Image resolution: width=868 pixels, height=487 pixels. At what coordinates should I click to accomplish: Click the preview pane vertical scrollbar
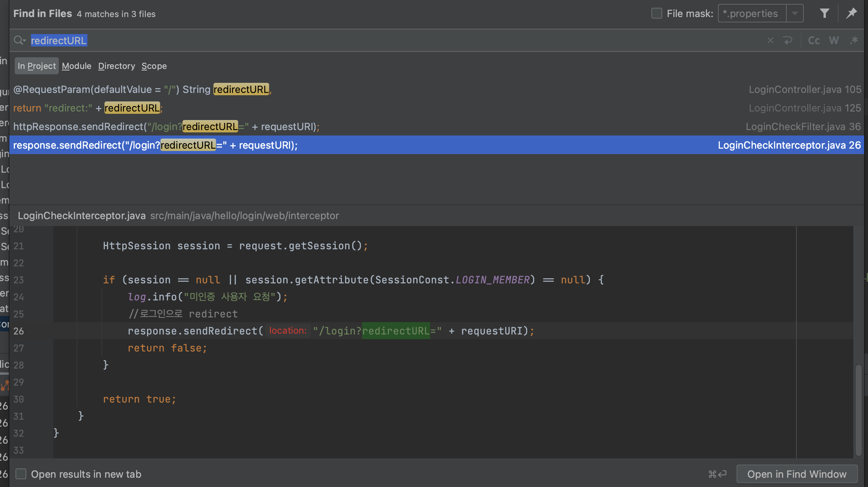858,410
